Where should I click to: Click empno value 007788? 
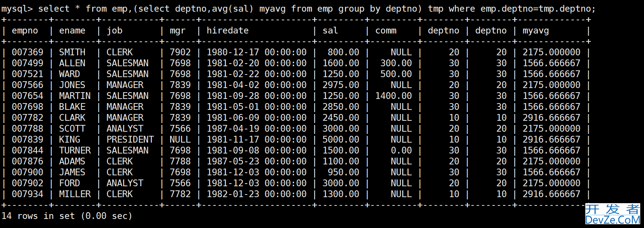tap(27, 129)
